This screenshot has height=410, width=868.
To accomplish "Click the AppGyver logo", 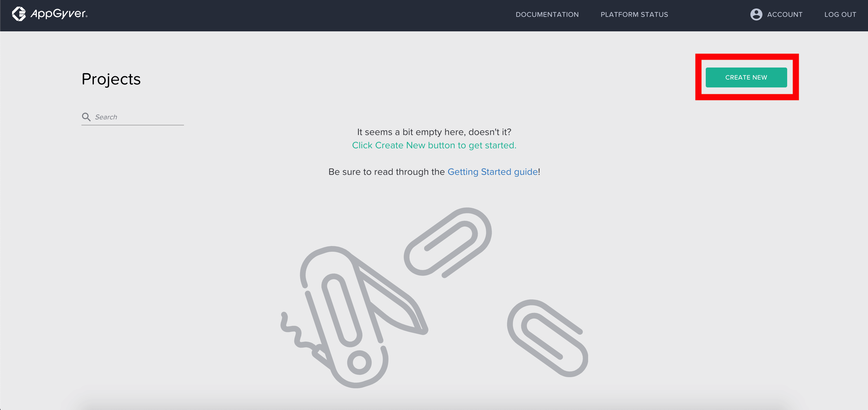I will [x=49, y=14].
